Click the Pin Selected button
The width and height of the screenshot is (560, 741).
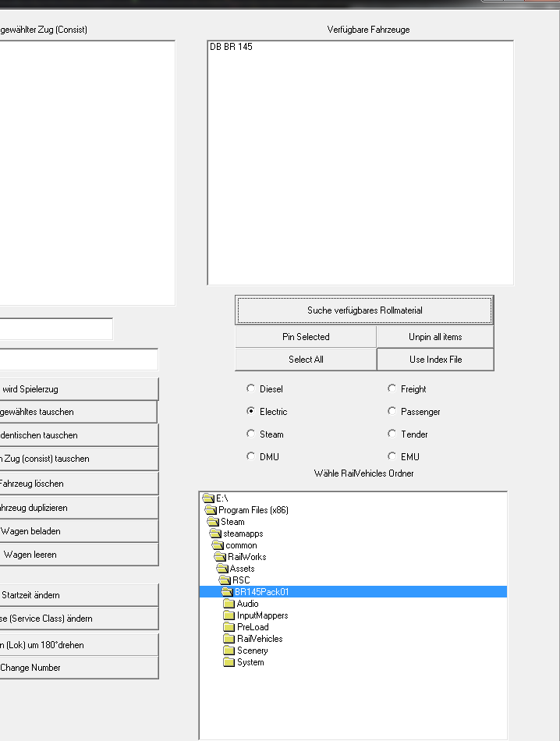pos(306,337)
